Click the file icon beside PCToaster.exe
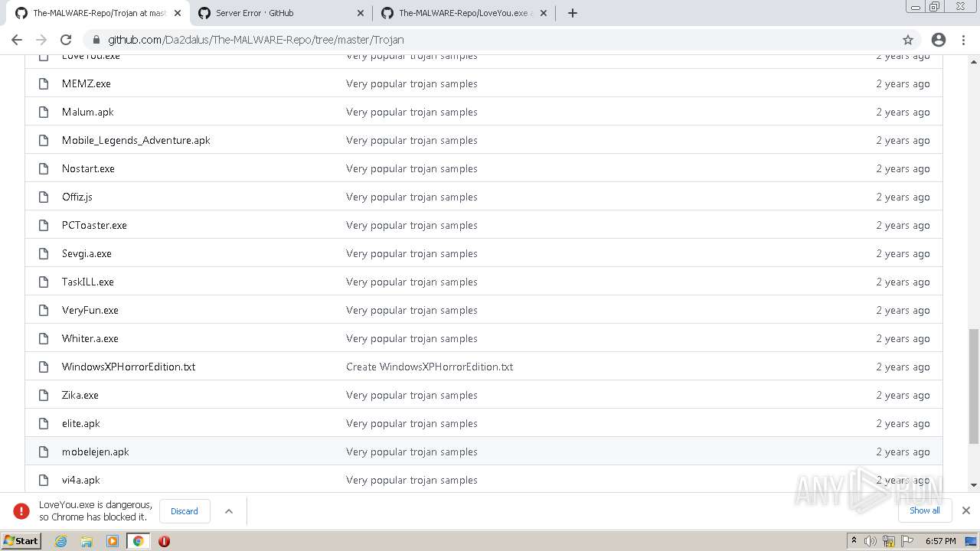Image resolution: width=980 pixels, height=551 pixels. (x=44, y=225)
